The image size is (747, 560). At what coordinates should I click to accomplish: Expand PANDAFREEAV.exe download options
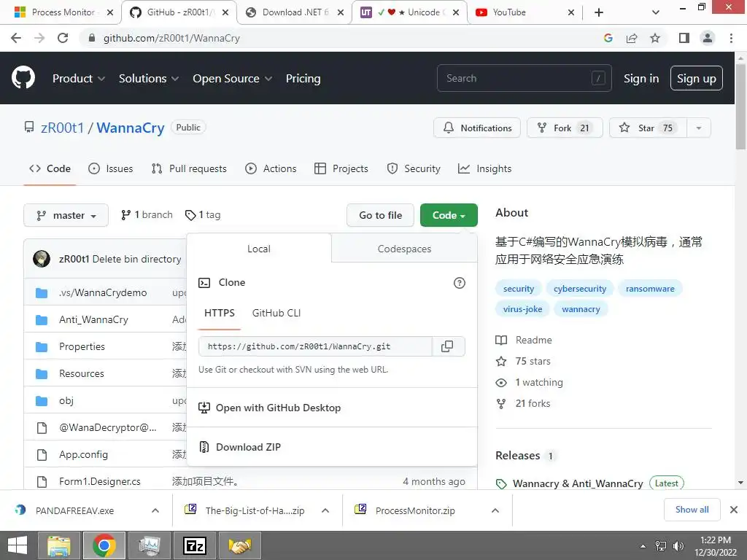[155, 510]
